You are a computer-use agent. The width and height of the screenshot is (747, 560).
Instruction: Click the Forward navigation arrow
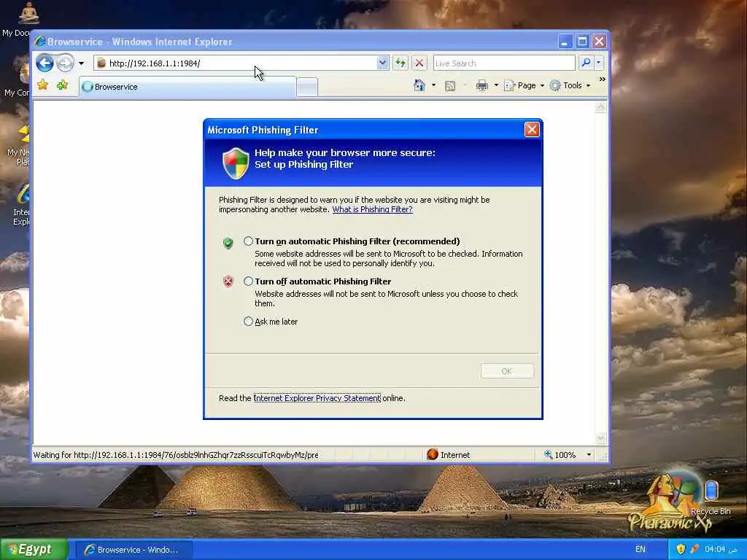[x=66, y=63]
